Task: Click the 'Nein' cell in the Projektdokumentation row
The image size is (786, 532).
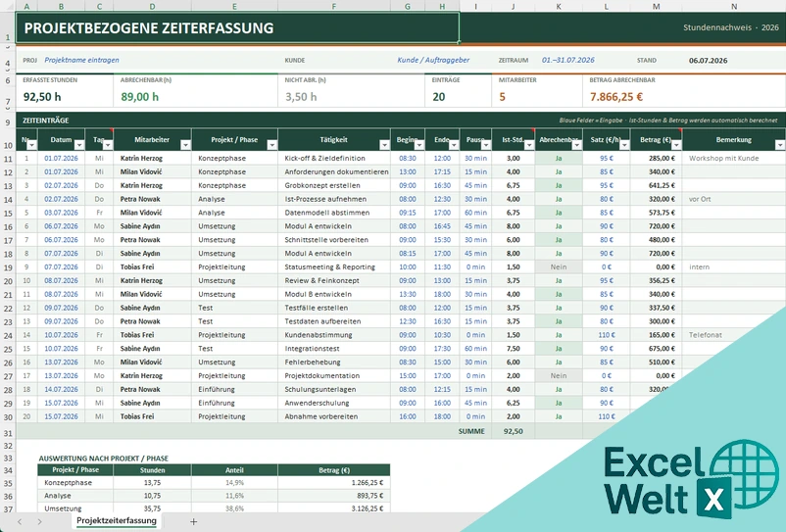Action: point(559,375)
